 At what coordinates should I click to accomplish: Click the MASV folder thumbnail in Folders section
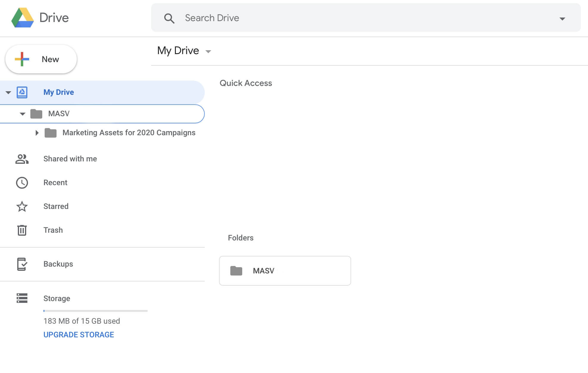click(x=284, y=270)
